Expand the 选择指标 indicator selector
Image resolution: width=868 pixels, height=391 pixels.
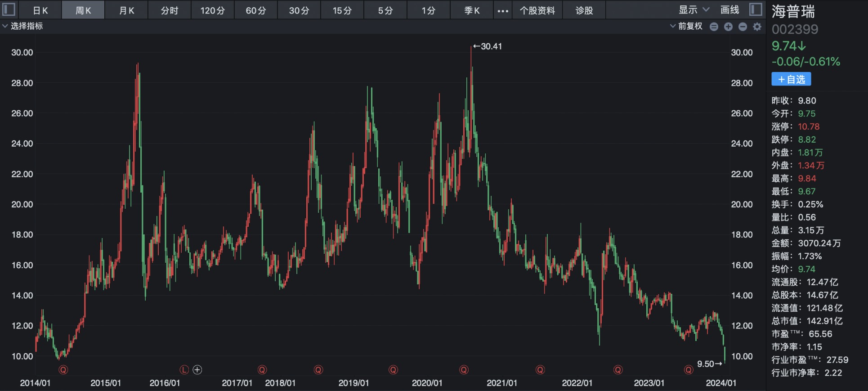tap(22, 26)
